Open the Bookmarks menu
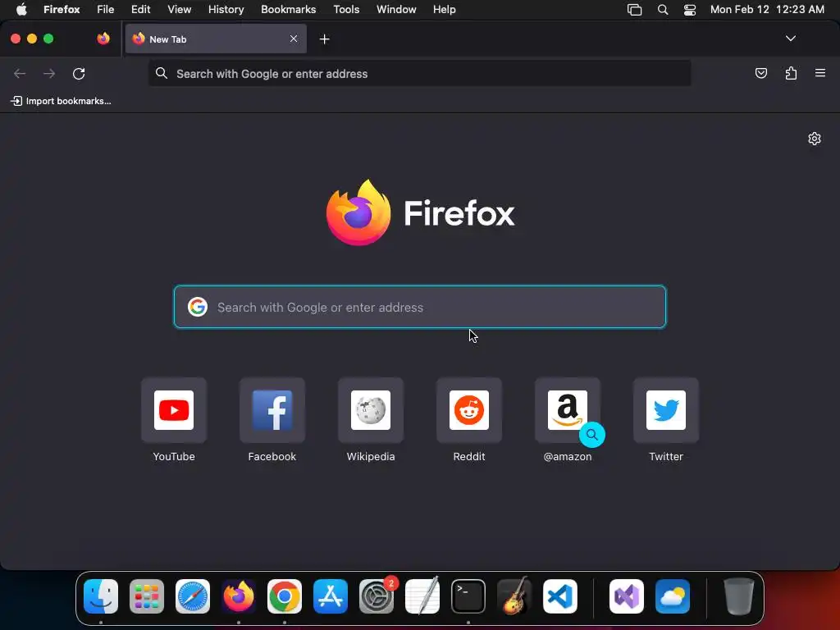 288,10
